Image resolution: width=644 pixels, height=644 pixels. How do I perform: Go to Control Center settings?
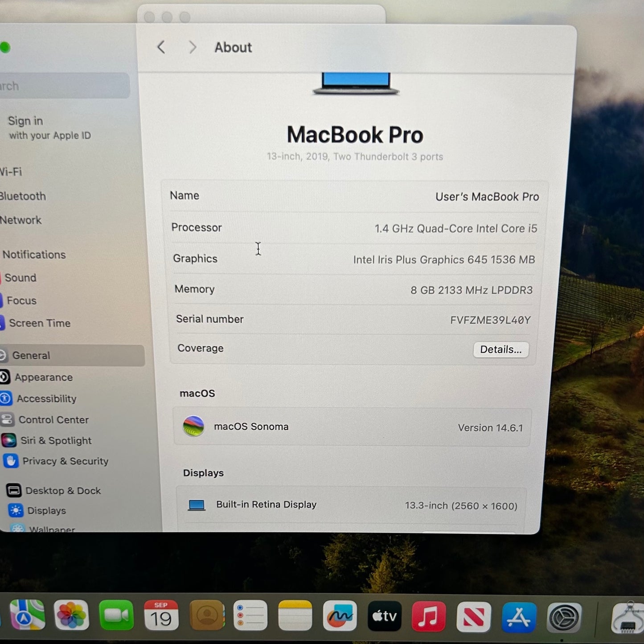[53, 420]
